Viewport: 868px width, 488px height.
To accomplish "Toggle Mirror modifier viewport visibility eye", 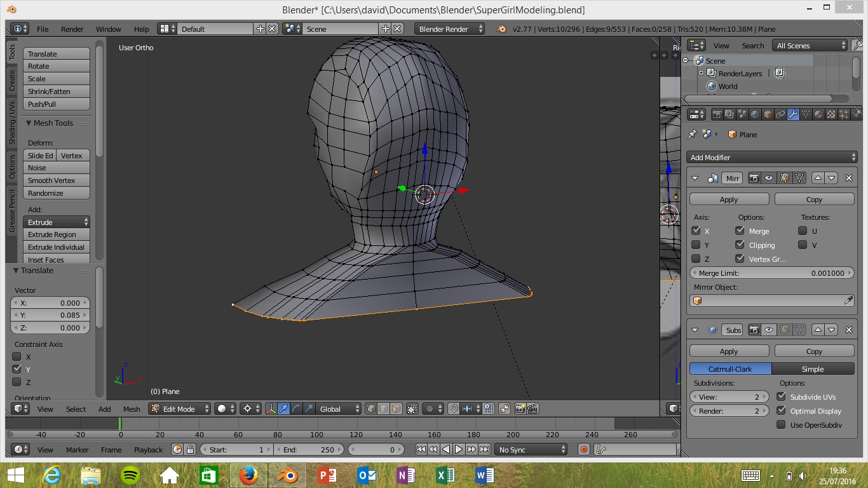I will point(769,179).
